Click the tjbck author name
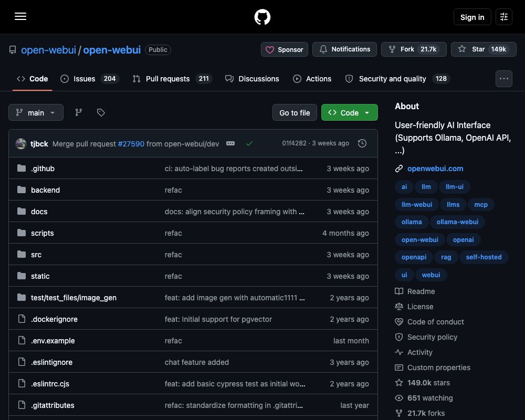This screenshot has width=525, height=420. coord(39,144)
